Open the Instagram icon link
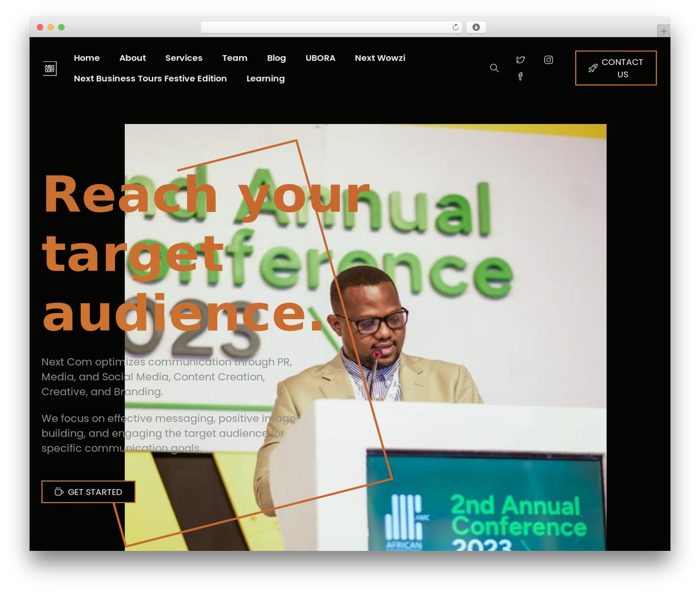 549,60
